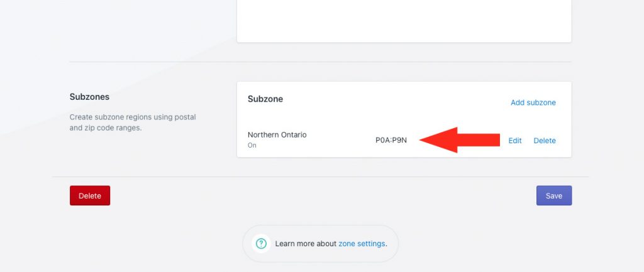
Task: Click the "On" status under Northern Ontario
Action: point(252,145)
